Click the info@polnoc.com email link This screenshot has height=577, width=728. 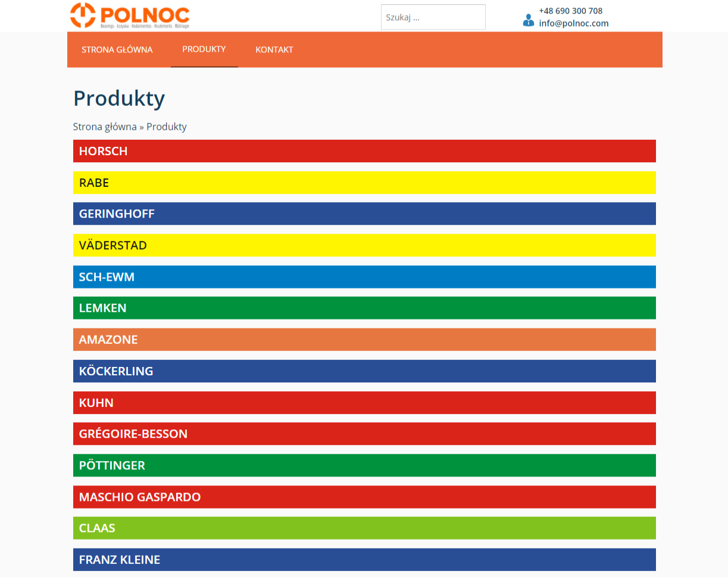[x=574, y=23]
